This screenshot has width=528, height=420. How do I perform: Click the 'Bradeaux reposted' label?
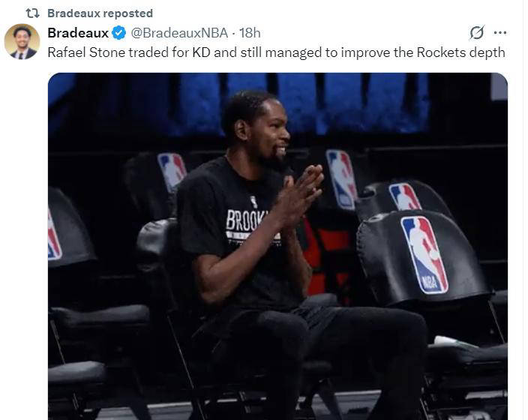pyautogui.click(x=100, y=13)
